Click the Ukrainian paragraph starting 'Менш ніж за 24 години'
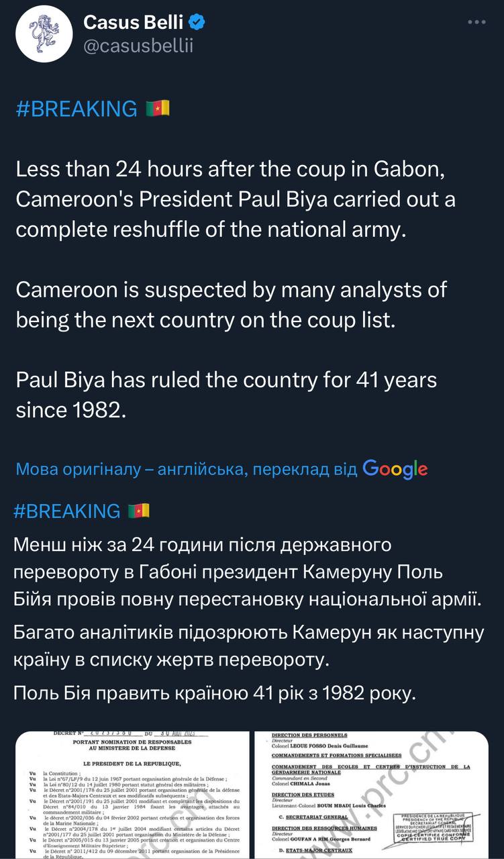 (x=247, y=570)
